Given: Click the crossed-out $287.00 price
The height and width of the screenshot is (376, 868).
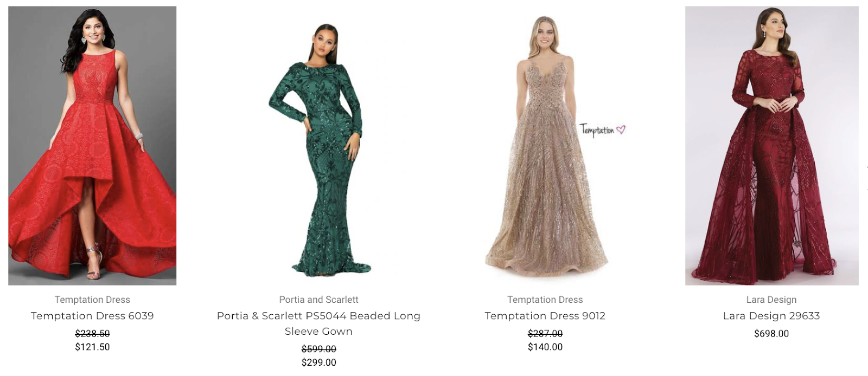Looking at the screenshot, I should pyautogui.click(x=545, y=334).
